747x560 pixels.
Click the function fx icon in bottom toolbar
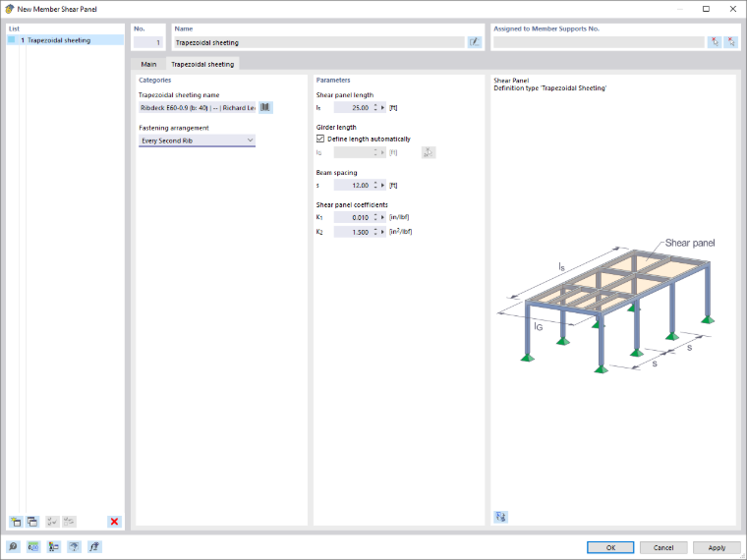click(x=94, y=546)
